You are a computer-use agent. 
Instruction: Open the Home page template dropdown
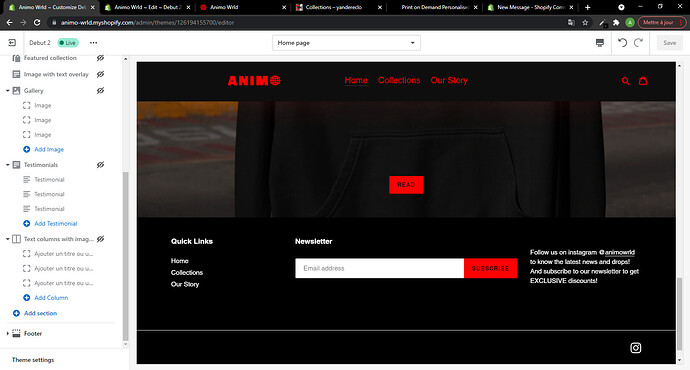pos(346,43)
